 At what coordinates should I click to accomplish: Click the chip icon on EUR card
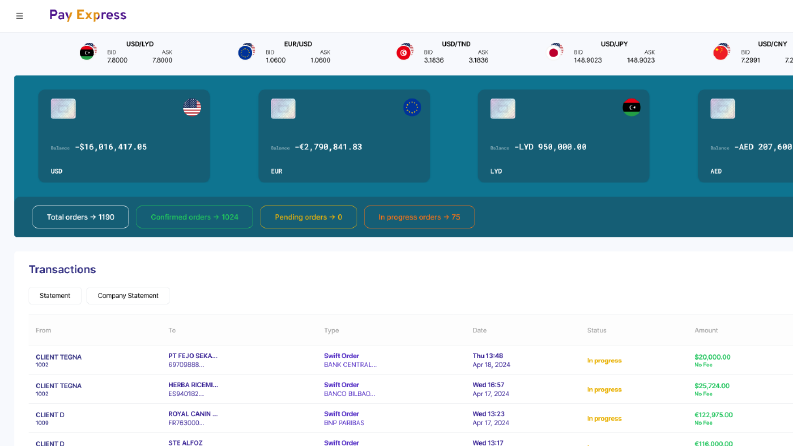pos(283,109)
